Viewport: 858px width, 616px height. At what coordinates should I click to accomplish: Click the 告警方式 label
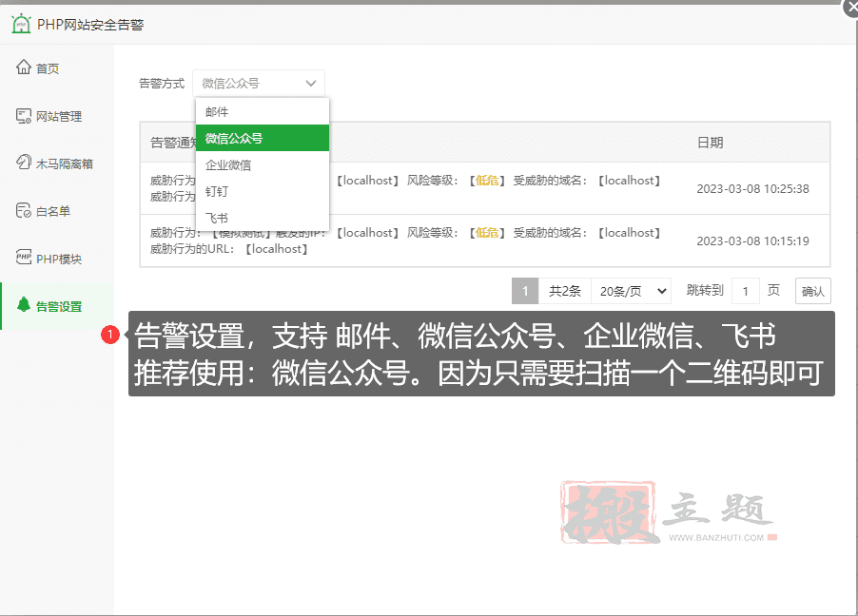coord(162,84)
